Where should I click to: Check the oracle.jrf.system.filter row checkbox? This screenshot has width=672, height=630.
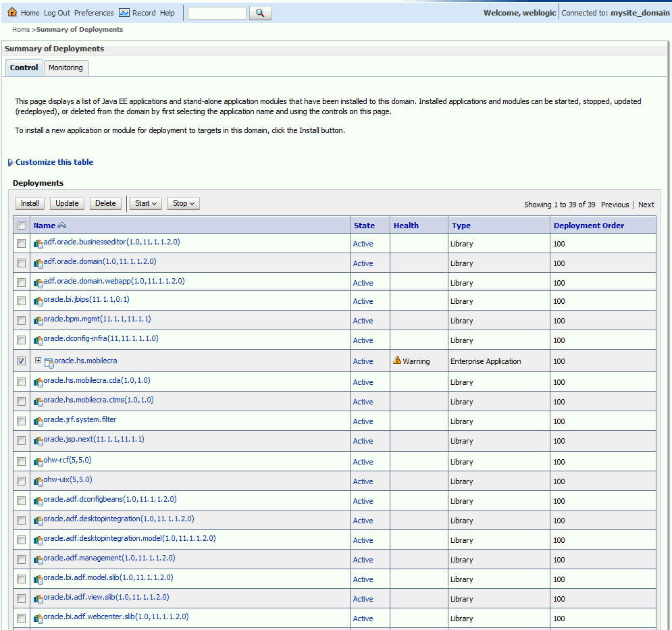coord(21,421)
